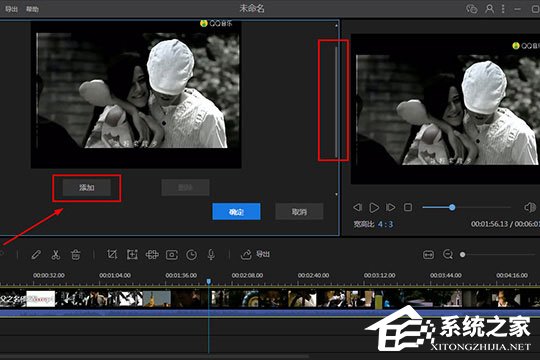
Task: Select the pencil Edit tool
Action: pos(36,255)
